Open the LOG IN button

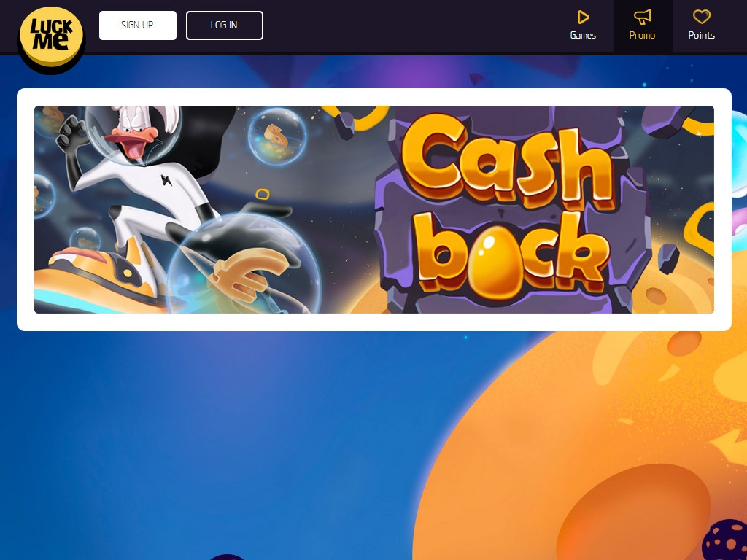click(x=225, y=26)
